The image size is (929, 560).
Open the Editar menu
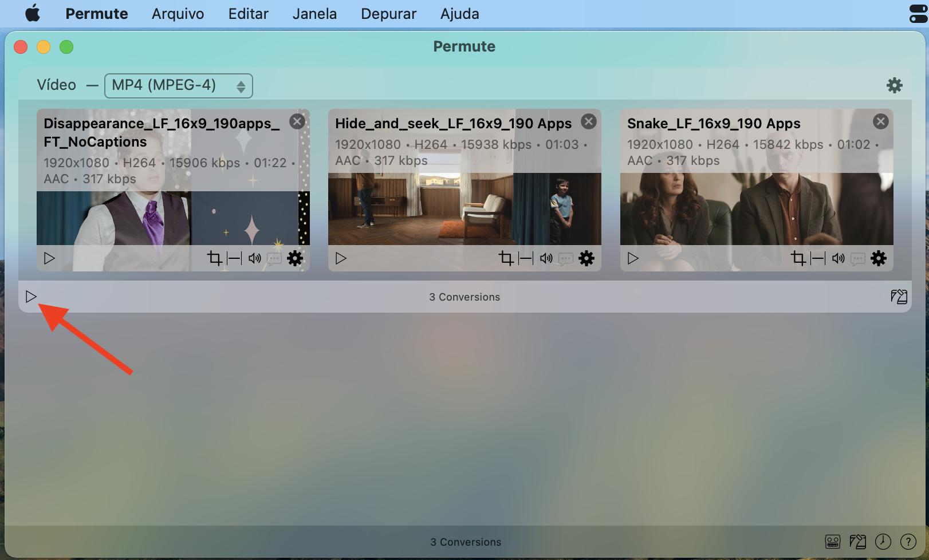(x=248, y=14)
